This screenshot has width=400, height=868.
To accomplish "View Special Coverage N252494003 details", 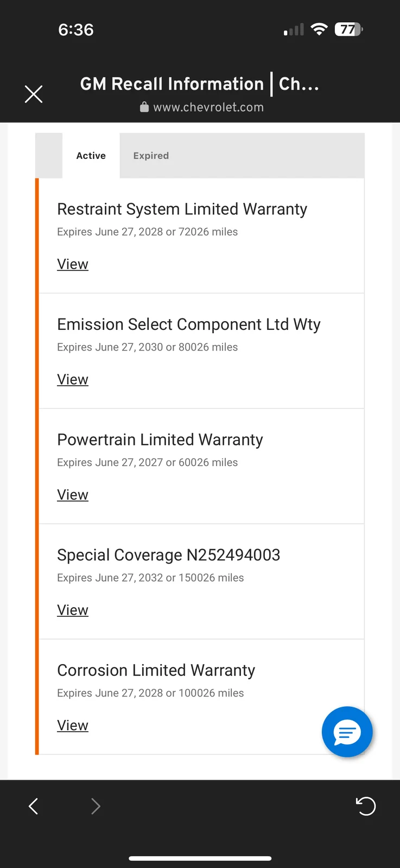I will point(73,610).
